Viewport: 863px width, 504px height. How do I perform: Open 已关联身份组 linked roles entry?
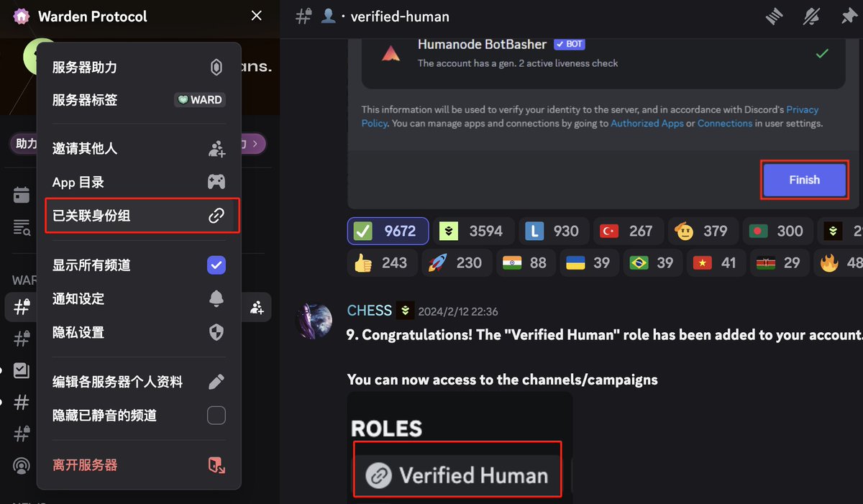[139, 216]
